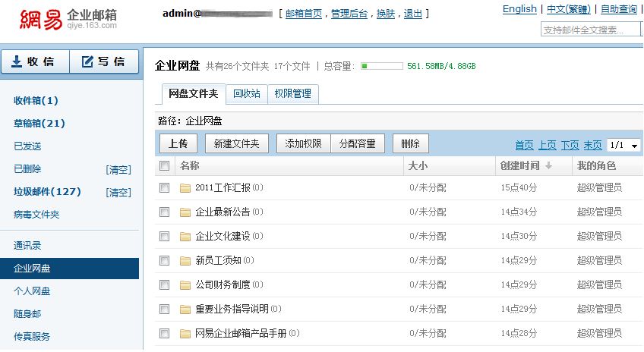This screenshot has width=644, height=352.
Task: Open 已删除 folder
Action: pos(27,169)
